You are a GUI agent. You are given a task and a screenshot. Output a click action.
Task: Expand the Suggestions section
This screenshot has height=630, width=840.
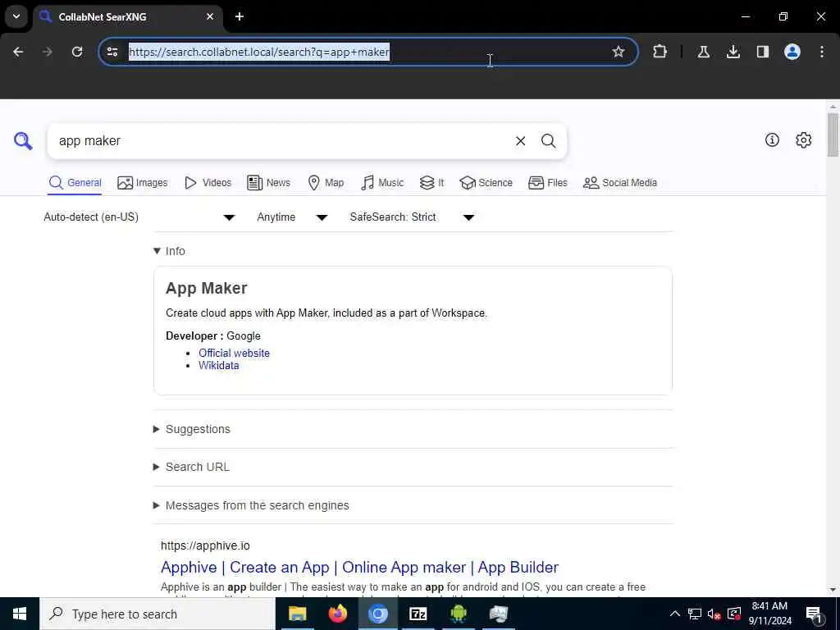[x=192, y=429]
